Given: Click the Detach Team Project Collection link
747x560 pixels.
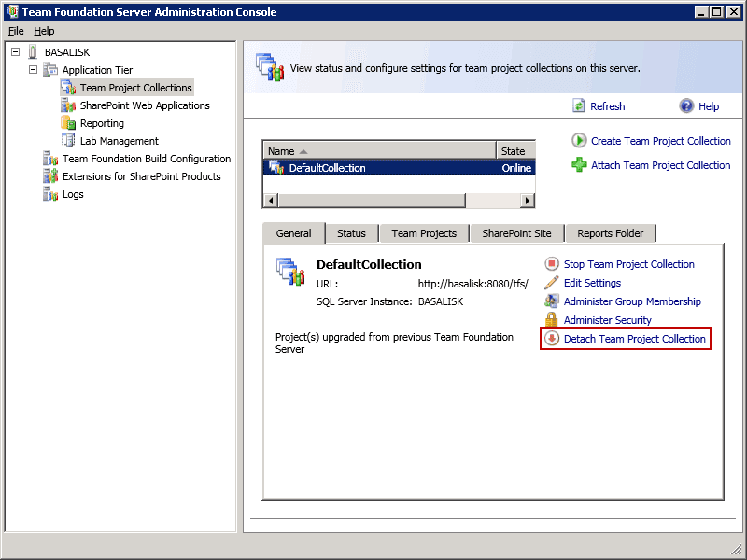Looking at the screenshot, I should click(634, 339).
